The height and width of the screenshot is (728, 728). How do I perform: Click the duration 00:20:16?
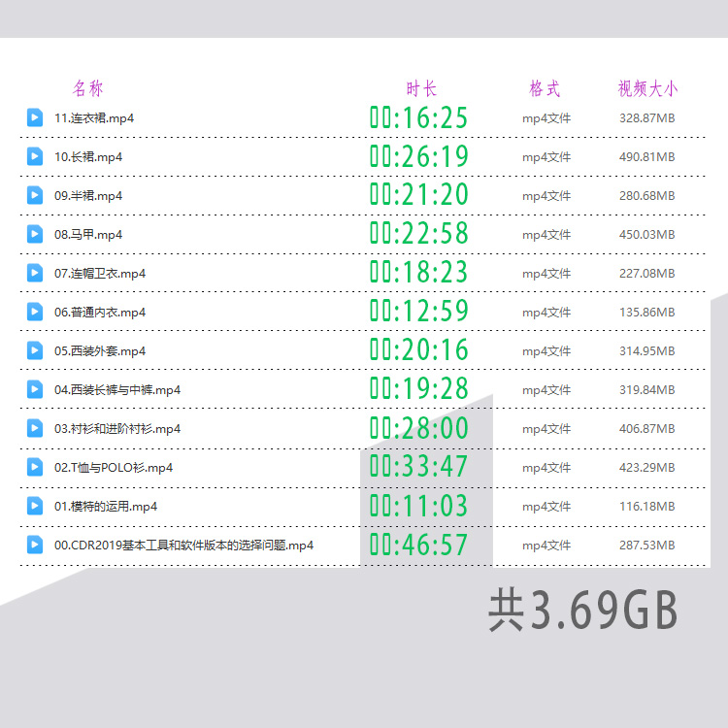pyautogui.click(x=418, y=349)
